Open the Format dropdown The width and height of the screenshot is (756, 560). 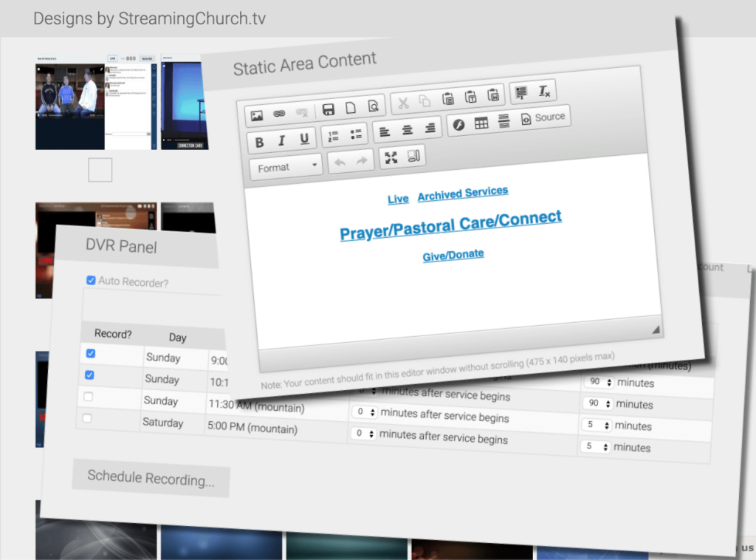(x=285, y=168)
